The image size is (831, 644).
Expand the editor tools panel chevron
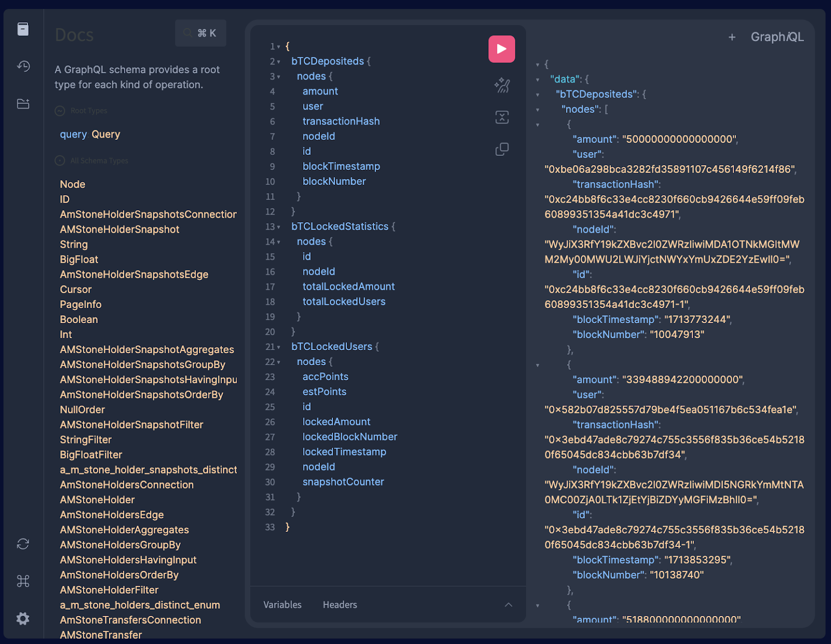508,605
